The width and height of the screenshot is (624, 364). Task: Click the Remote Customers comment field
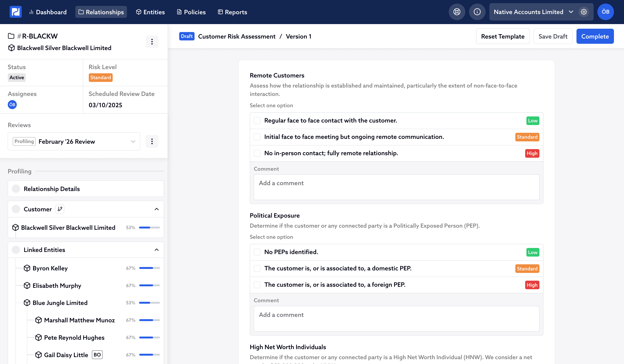[x=396, y=187]
